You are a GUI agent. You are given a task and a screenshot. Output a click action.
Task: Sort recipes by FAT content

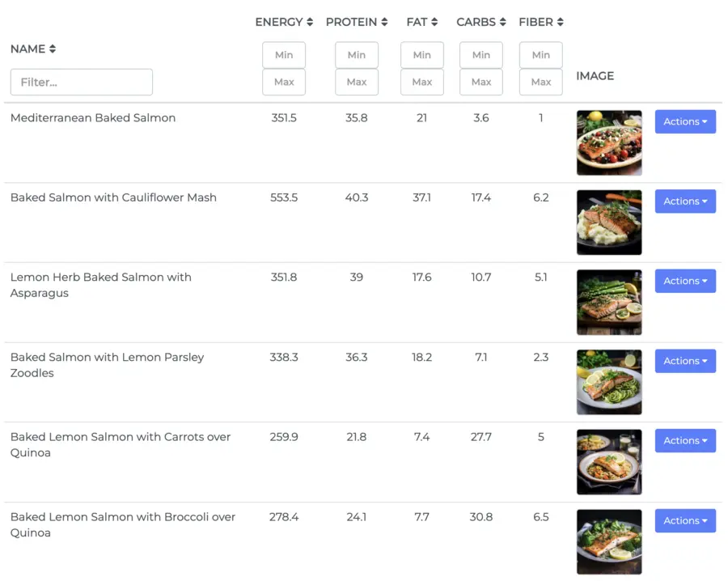pyautogui.click(x=421, y=22)
